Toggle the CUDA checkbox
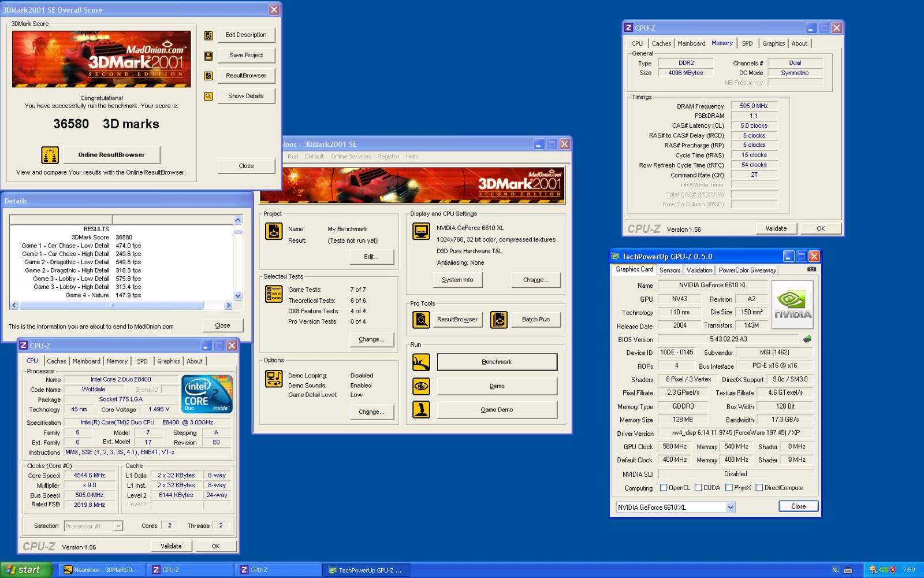Screen dimensions: 924x578 point(698,488)
